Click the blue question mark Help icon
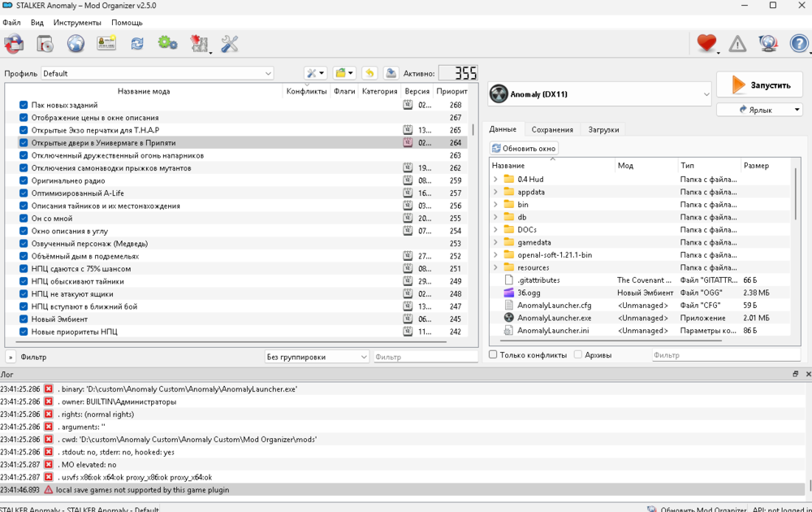Screen dimensions: 812x512 pos(798,44)
